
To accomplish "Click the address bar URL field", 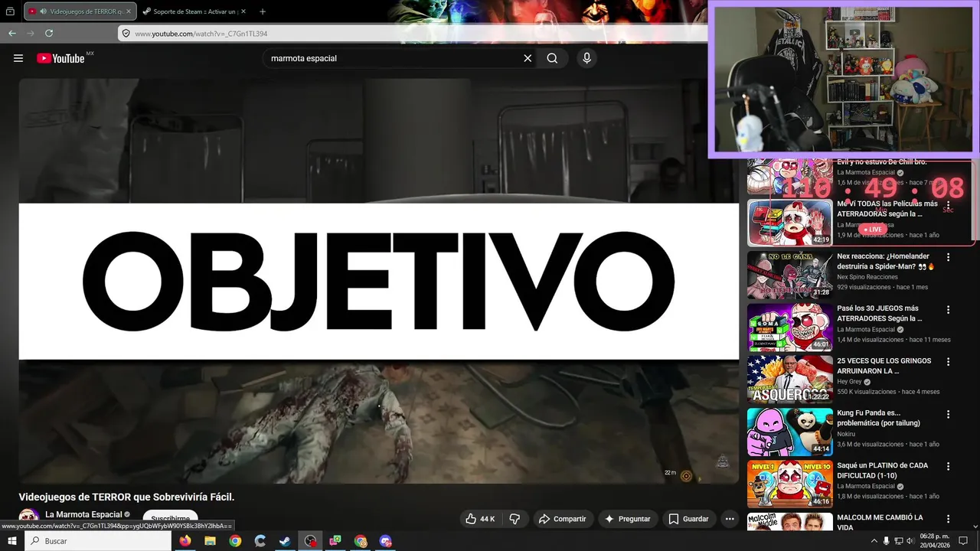I will point(413,34).
